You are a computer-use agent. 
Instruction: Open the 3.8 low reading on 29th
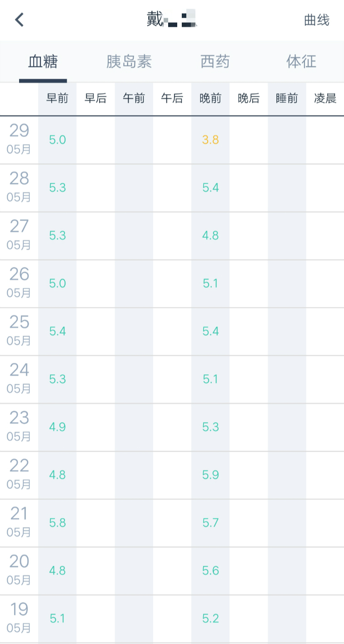[210, 140]
